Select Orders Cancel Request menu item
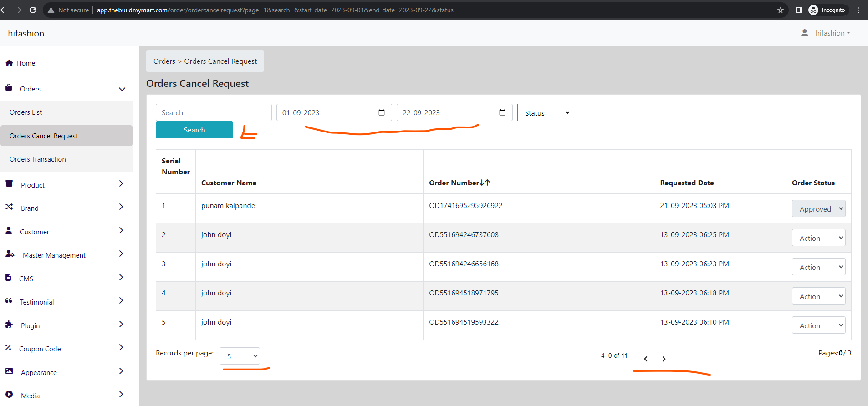The width and height of the screenshot is (868, 406). [x=66, y=136]
